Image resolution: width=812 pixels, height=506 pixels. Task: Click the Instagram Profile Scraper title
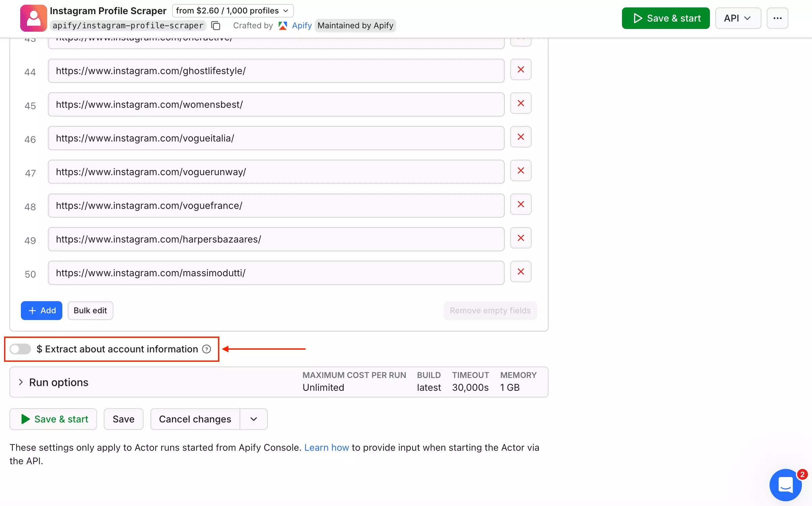108,11
